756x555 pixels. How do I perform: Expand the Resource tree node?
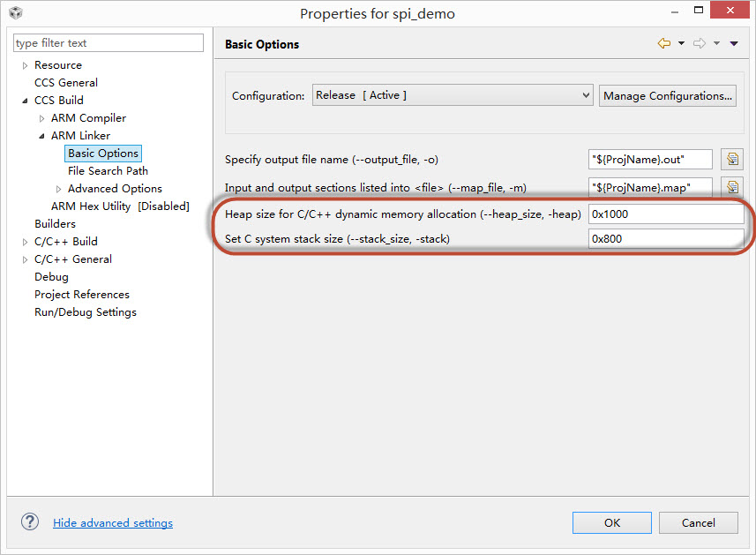25,65
